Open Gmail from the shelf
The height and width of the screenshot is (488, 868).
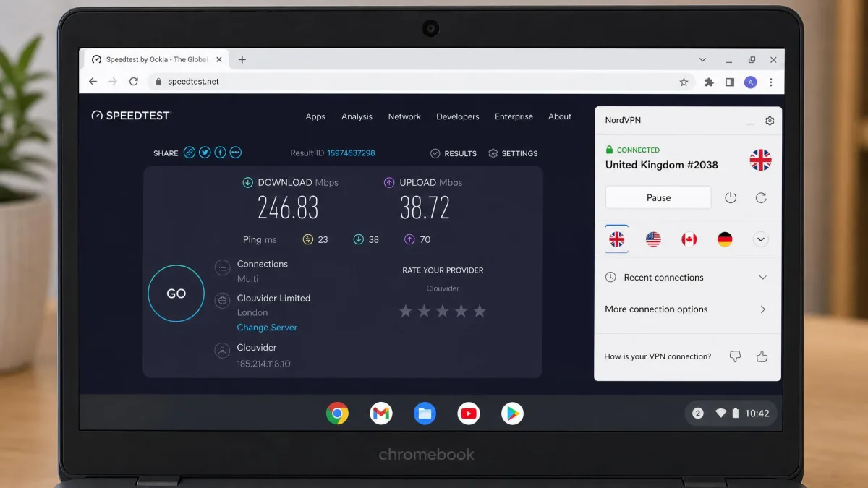[381, 414]
